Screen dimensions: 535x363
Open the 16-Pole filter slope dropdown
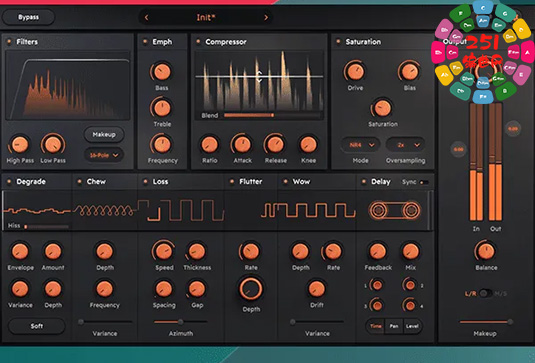[x=104, y=155]
